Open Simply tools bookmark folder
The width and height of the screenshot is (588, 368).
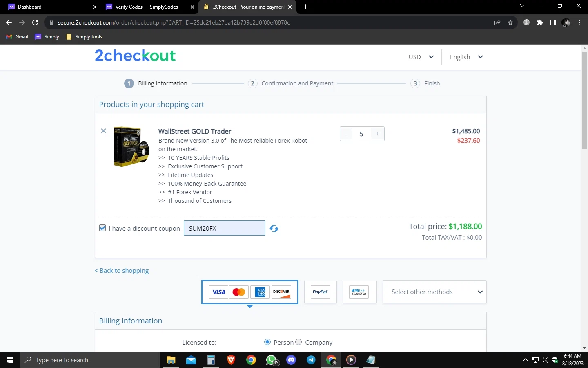click(84, 37)
